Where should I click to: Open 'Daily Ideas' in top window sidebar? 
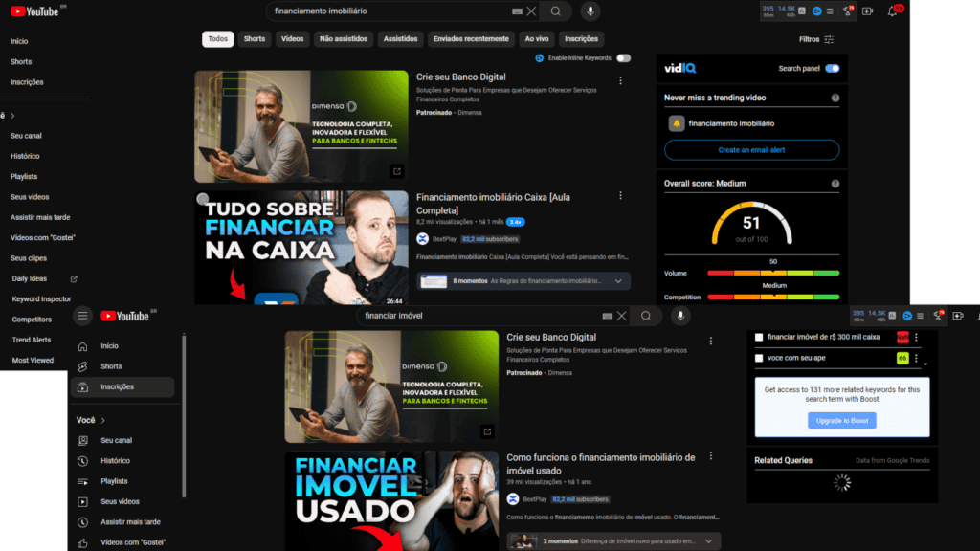coord(30,278)
